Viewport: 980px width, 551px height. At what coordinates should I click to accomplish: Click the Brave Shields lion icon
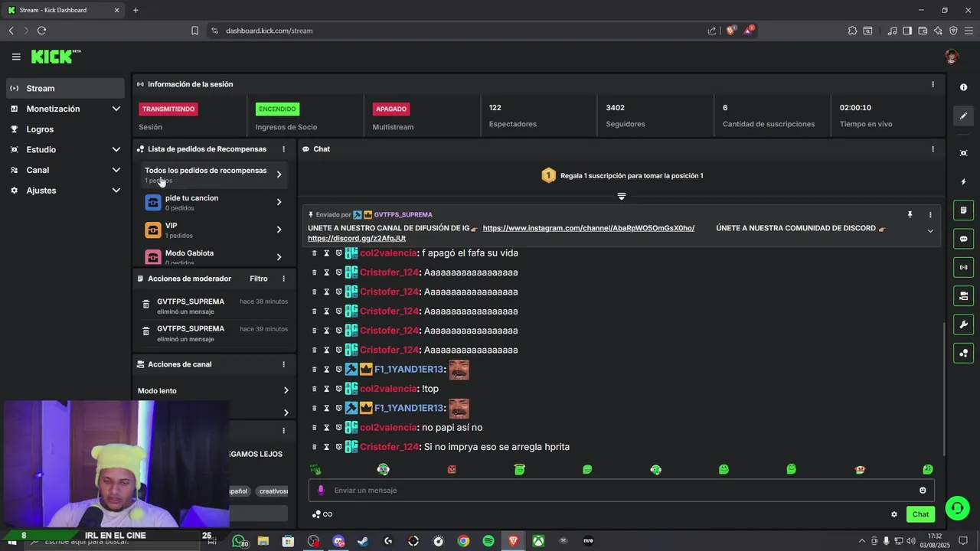[x=730, y=31]
